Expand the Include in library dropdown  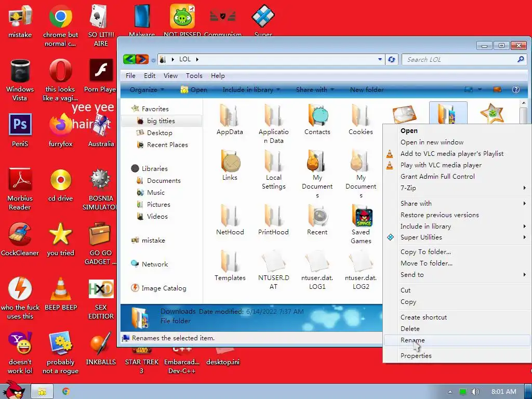click(x=251, y=89)
